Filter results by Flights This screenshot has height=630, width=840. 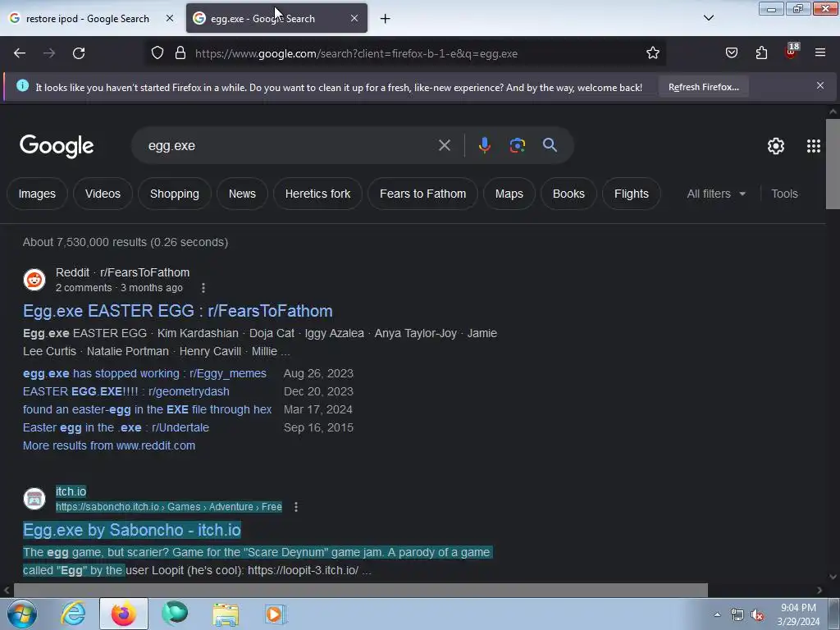(x=631, y=194)
